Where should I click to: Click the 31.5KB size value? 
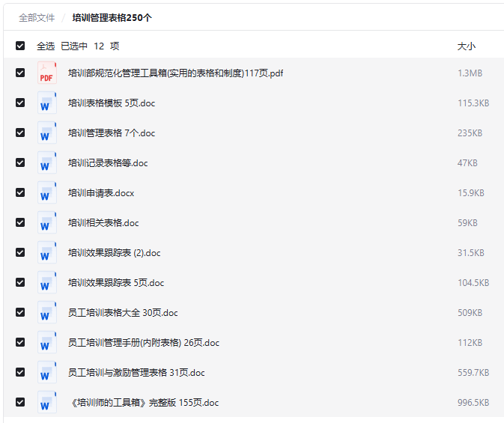pyautogui.click(x=471, y=252)
